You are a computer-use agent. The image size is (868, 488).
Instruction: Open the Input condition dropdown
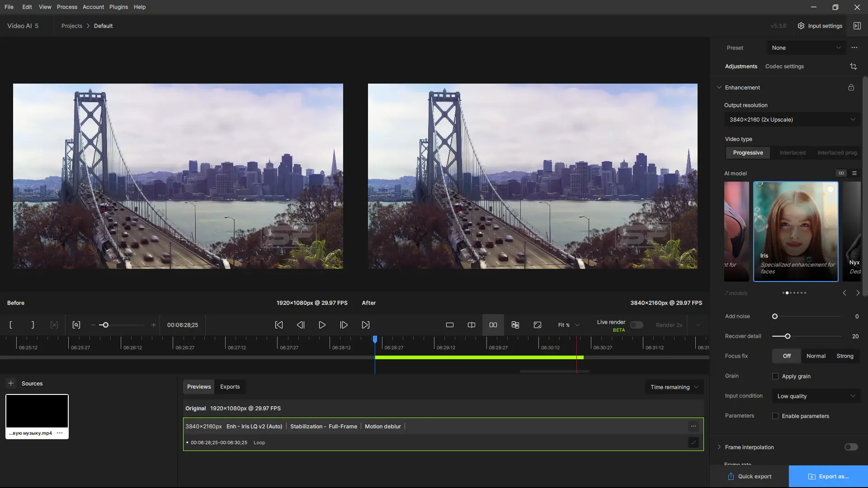pos(816,396)
